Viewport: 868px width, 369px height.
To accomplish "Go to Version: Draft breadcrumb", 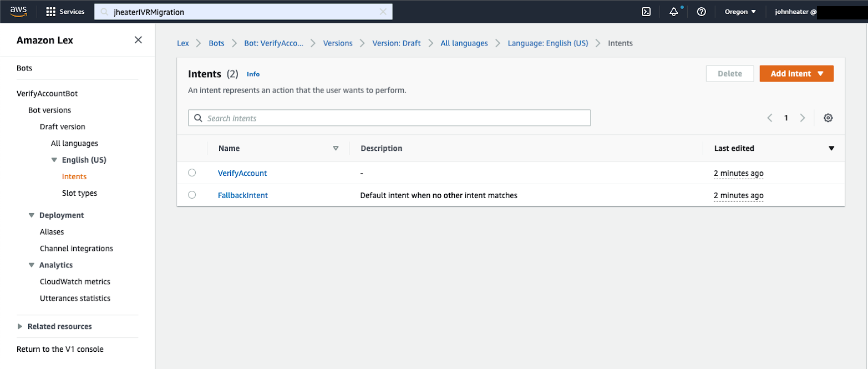I will coord(397,43).
